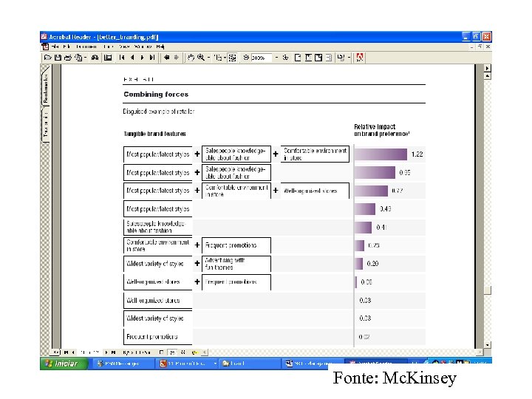Open the Thumbnails side tab

(46, 125)
